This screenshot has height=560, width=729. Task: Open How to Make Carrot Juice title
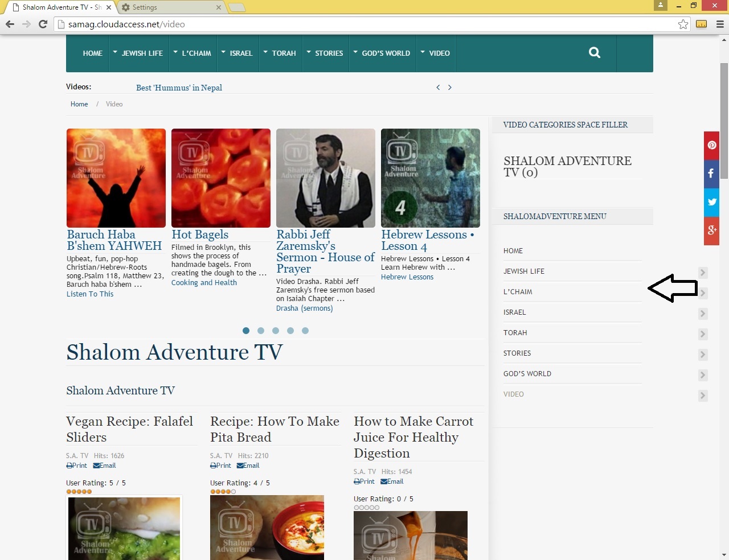coord(413,437)
